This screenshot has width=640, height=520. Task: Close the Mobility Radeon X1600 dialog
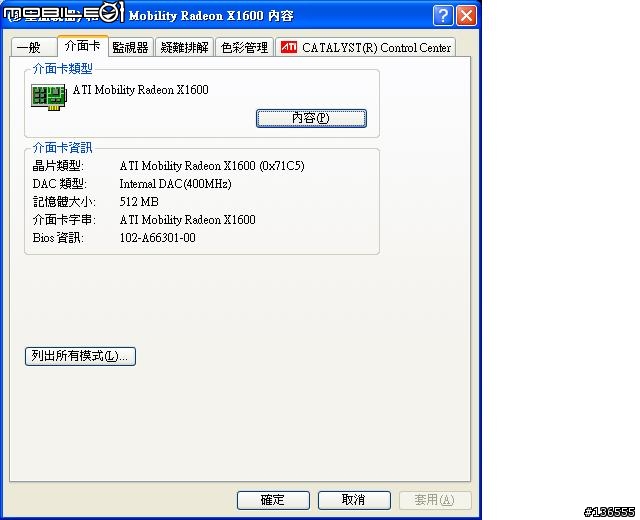point(466,16)
